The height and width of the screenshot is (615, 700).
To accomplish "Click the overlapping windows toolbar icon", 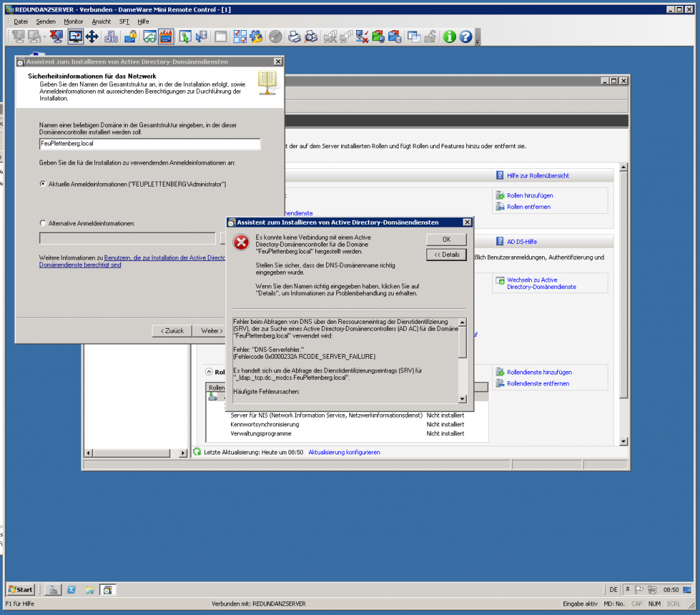I will 414,37.
